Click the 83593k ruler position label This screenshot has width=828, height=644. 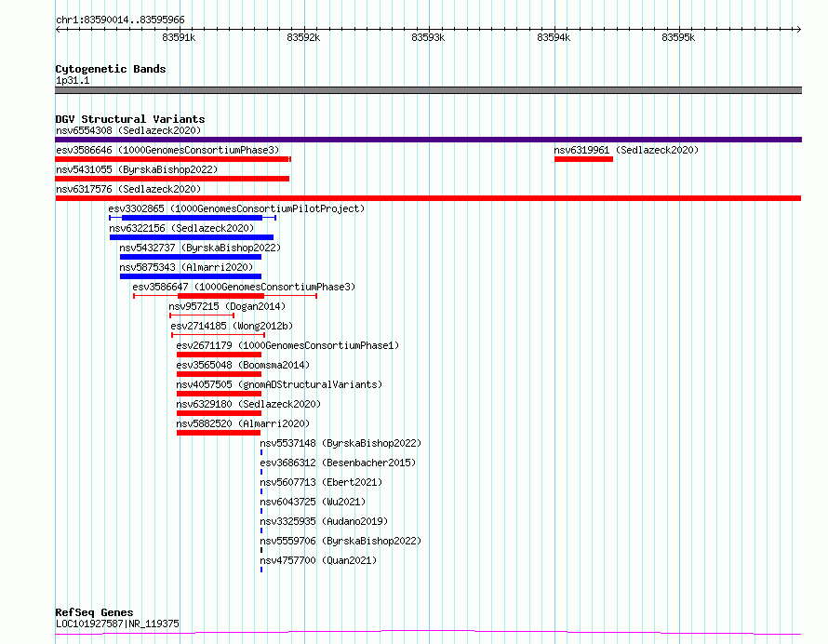(x=428, y=37)
